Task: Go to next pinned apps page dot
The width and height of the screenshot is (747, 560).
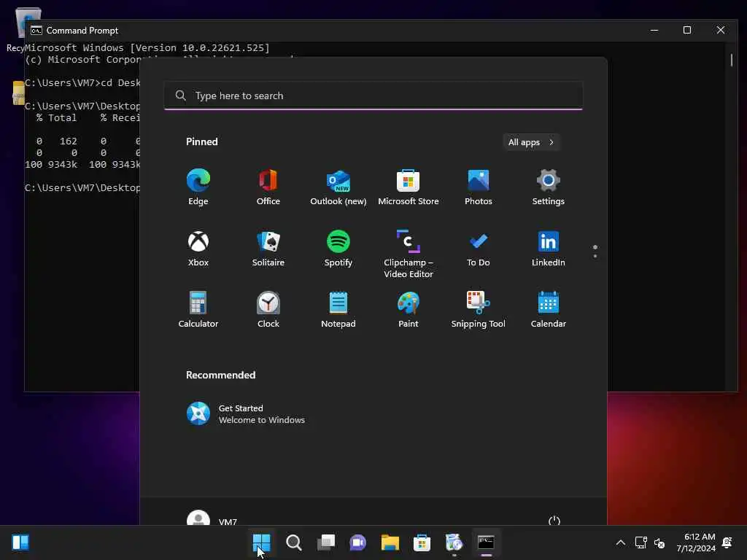Action: tap(595, 256)
